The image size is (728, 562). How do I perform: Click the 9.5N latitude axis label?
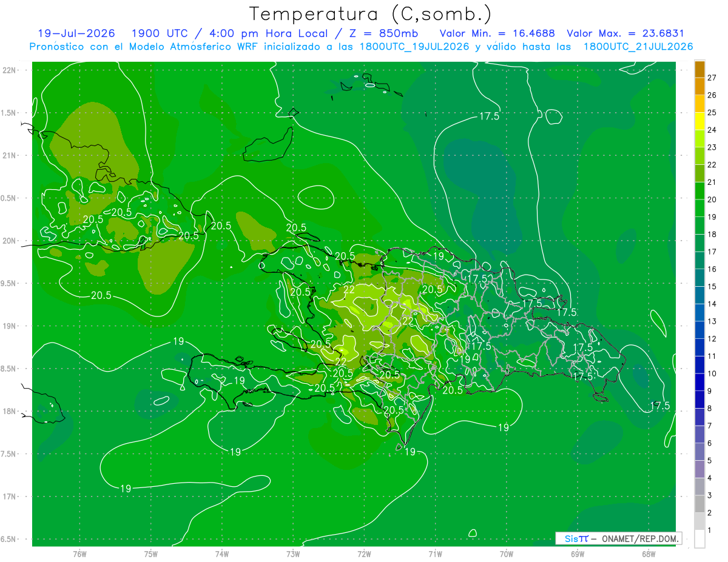click(x=8, y=283)
